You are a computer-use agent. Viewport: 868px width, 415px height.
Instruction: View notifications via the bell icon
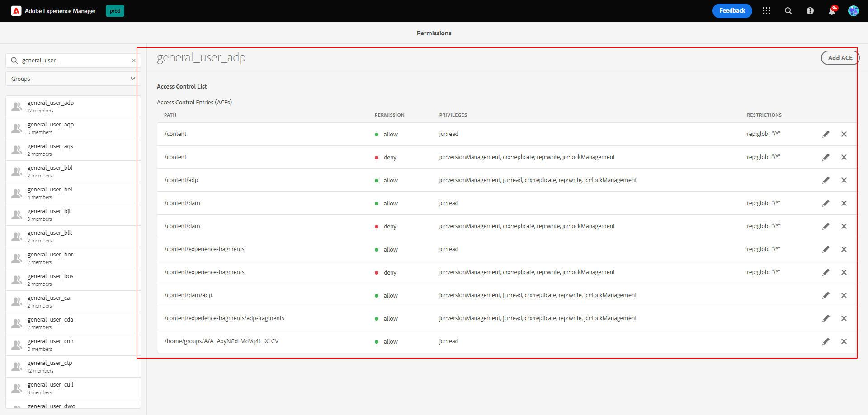[831, 10]
